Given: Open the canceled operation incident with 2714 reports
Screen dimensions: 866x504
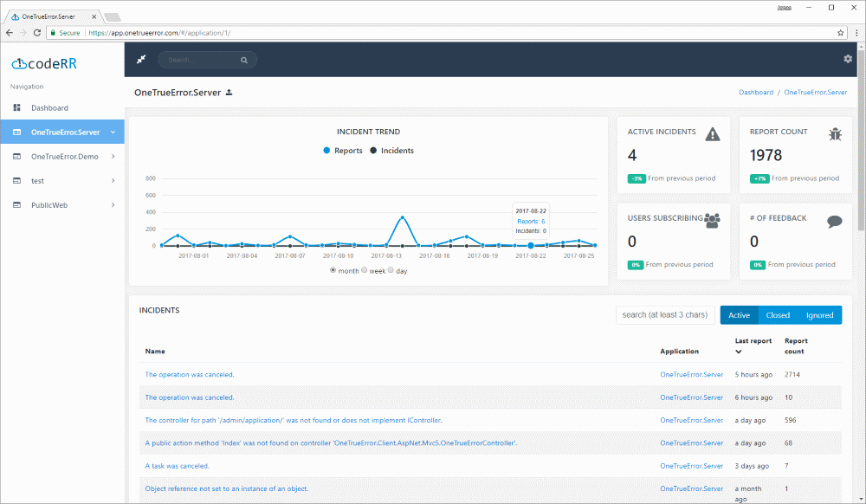Looking at the screenshot, I should [190, 374].
